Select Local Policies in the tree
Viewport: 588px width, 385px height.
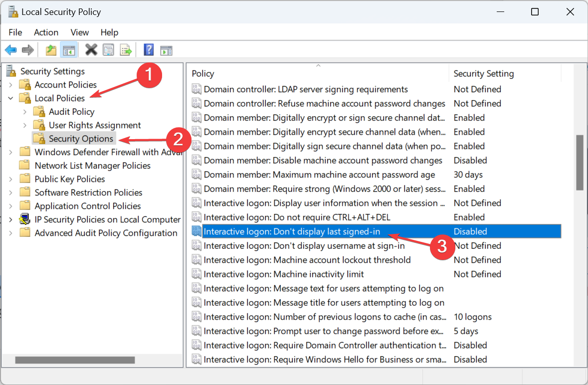point(60,98)
